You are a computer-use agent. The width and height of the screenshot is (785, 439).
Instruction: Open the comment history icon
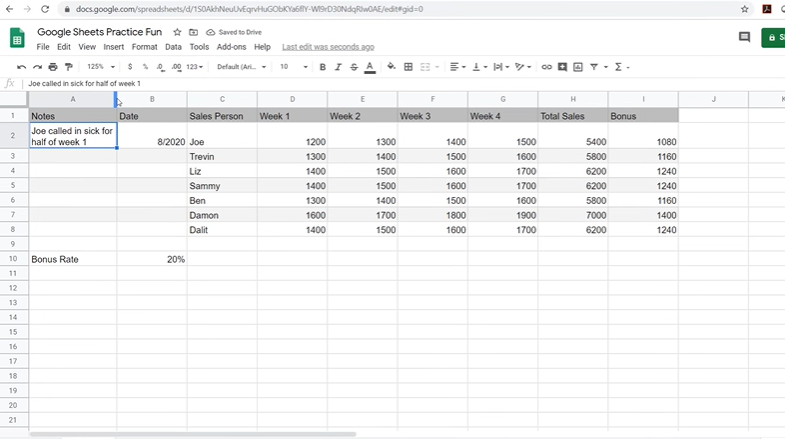coord(744,37)
